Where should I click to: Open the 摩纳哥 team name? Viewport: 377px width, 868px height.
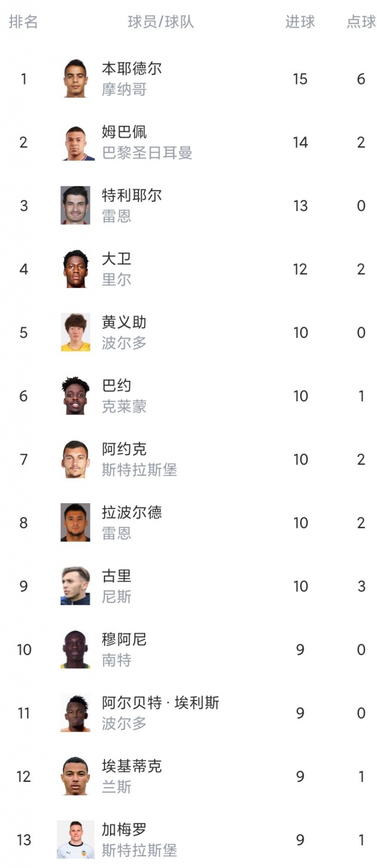tap(124, 90)
